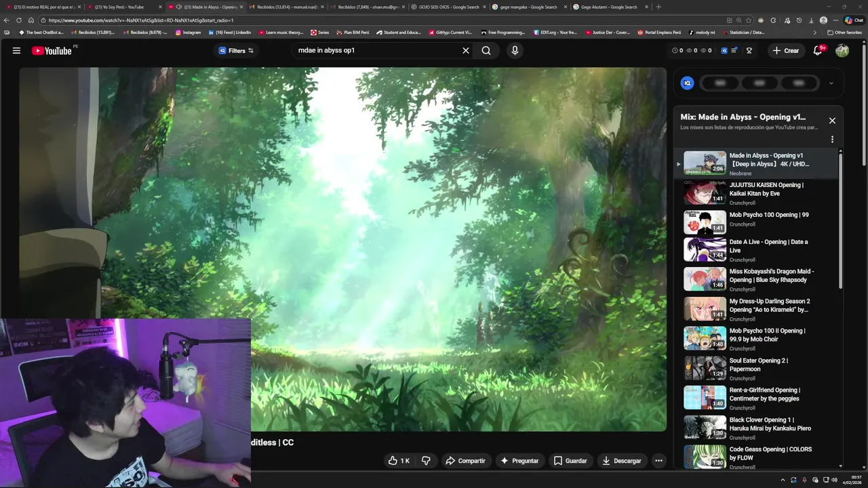Expand the vidIQ panel chevron
The height and width of the screenshot is (488, 868).
831,83
